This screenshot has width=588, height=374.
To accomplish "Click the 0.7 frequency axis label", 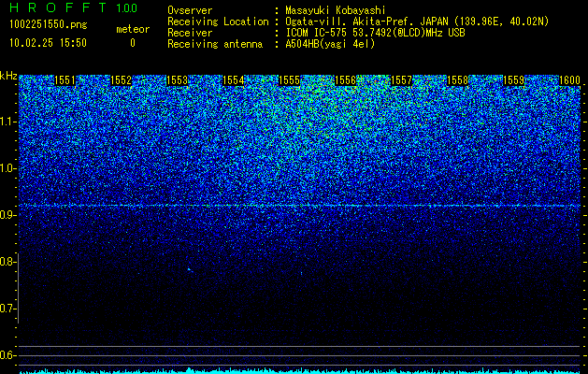I will (x=7, y=309).
